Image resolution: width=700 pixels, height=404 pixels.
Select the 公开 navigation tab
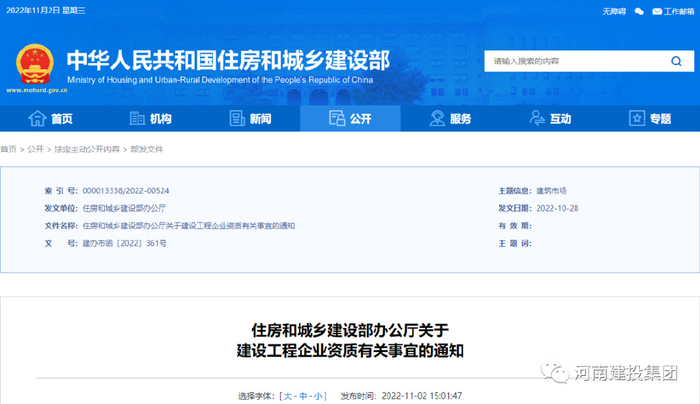coord(350,118)
